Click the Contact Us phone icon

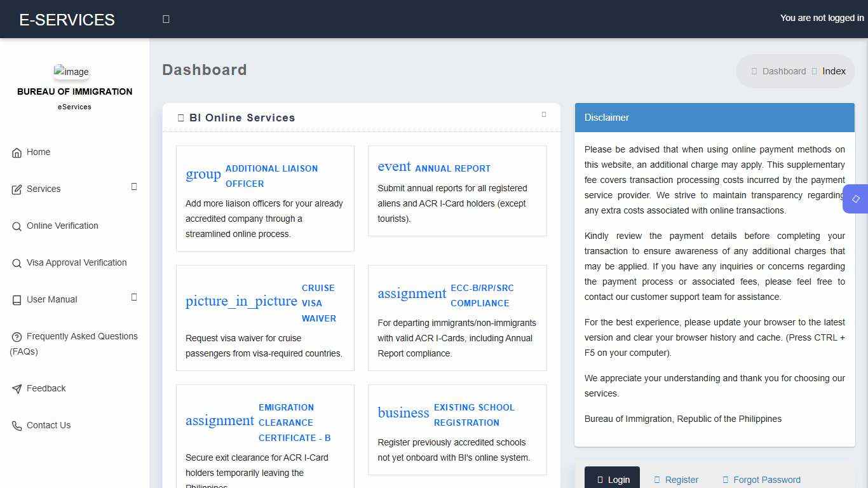tap(17, 426)
